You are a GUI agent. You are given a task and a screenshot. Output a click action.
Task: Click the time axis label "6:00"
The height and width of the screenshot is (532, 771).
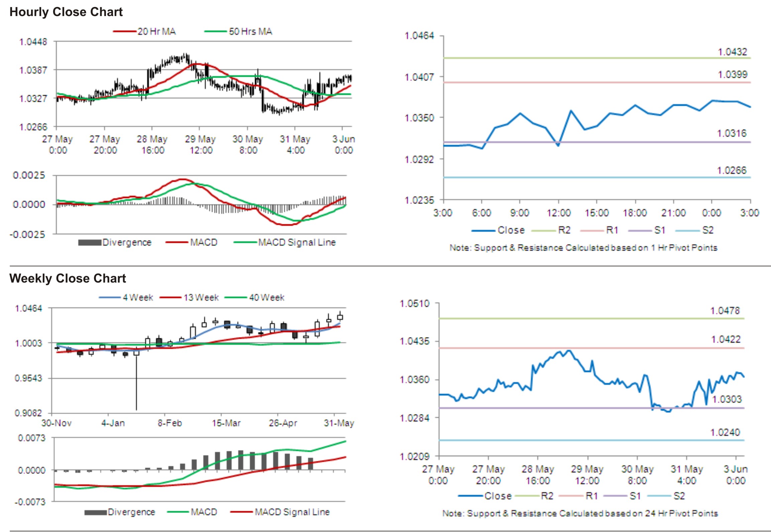pos(481,213)
